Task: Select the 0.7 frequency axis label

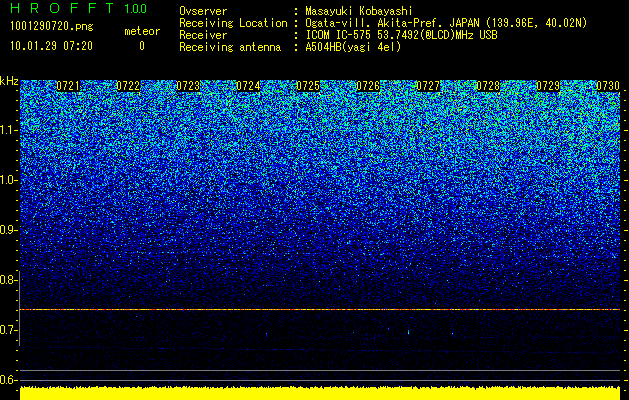Action: point(8,331)
